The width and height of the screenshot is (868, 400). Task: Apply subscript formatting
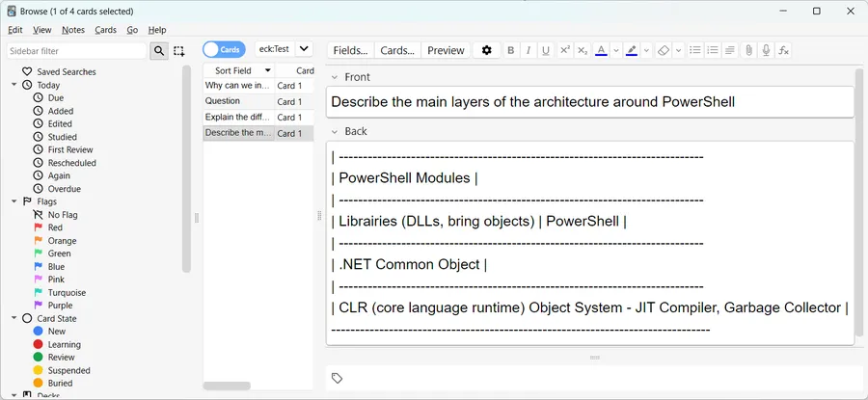click(x=583, y=50)
